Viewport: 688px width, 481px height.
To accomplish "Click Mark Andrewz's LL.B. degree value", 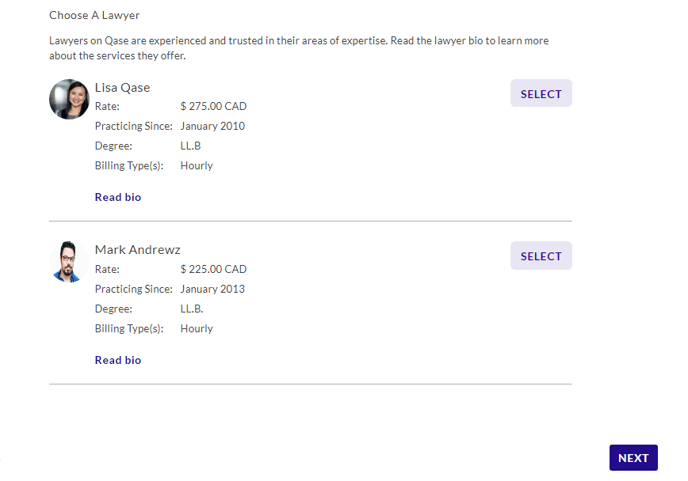I will 192,309.
